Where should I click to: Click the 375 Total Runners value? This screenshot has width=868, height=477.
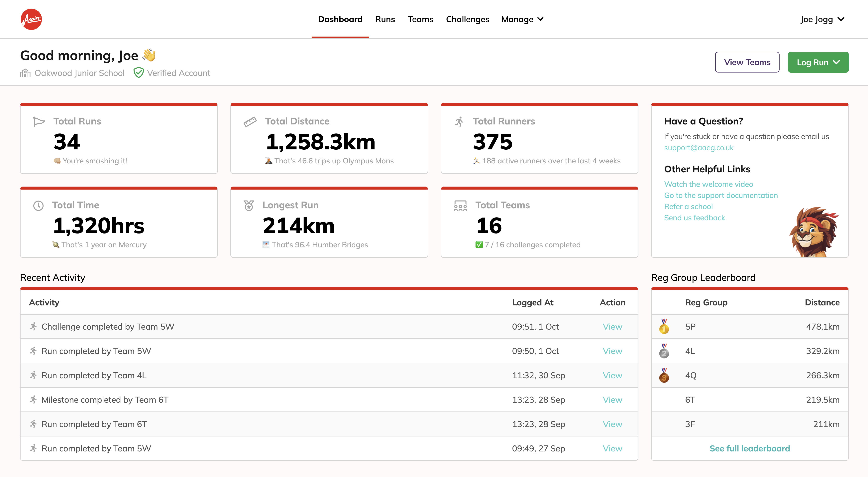pyautogui.click(x=492, y=142)
